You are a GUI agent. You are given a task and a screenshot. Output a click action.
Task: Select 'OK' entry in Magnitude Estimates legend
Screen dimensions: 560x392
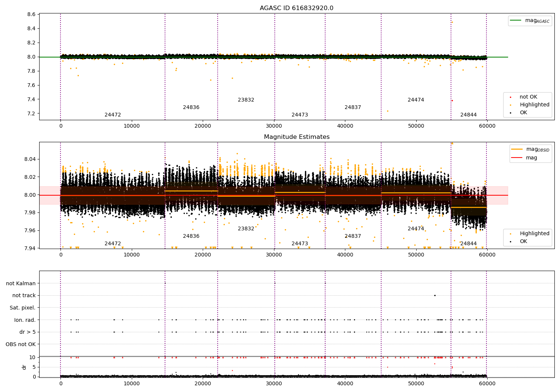click(x=519, y=242)
